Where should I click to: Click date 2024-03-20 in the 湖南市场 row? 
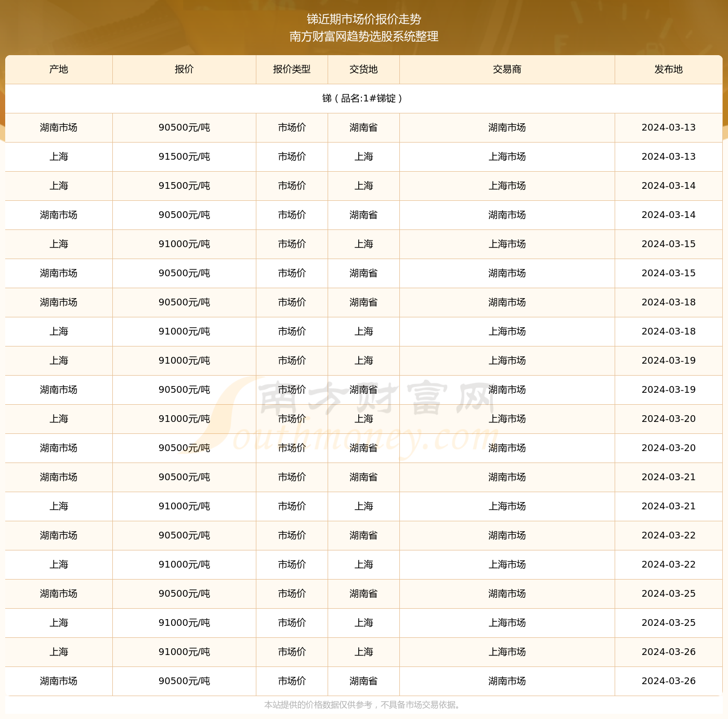pyautogui.click(x=668, y=448)
